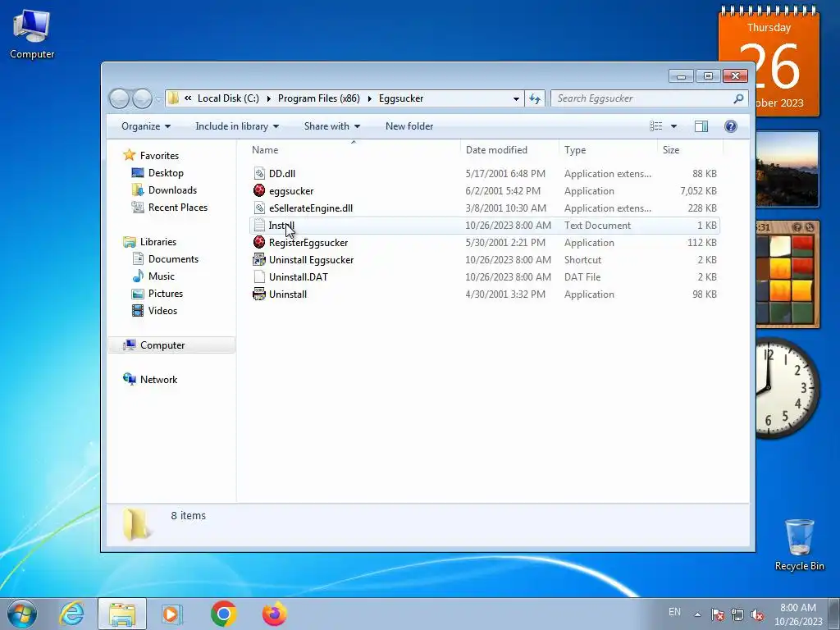Click the New folder button
The height and width of the screenshot is (630, 840).
409,126
